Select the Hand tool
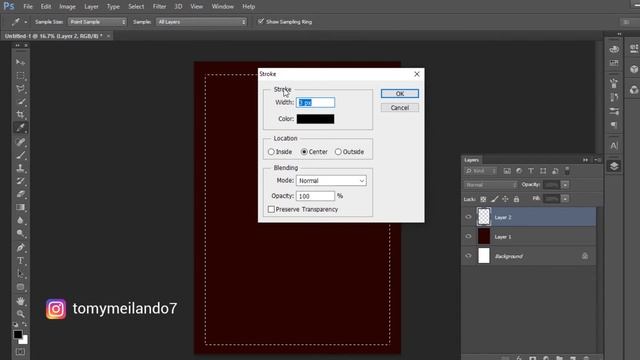Image resolution: width=640 pixels, height=360 pixels. click(20, 301)
